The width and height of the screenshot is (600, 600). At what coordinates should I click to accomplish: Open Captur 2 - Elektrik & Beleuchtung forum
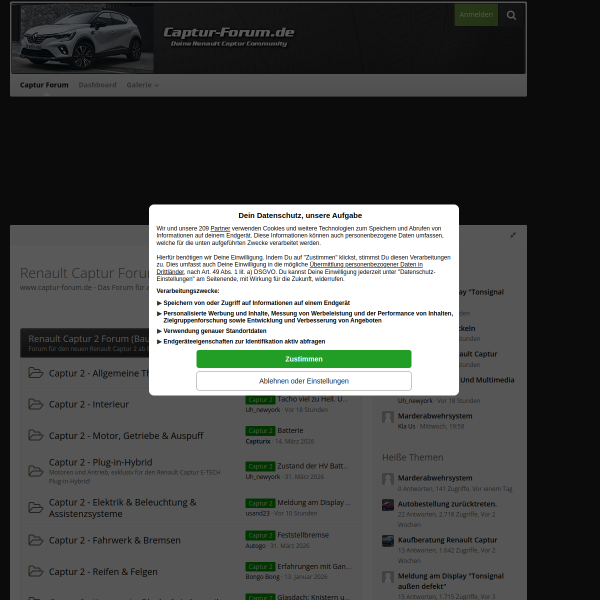[x=122, y=508]
